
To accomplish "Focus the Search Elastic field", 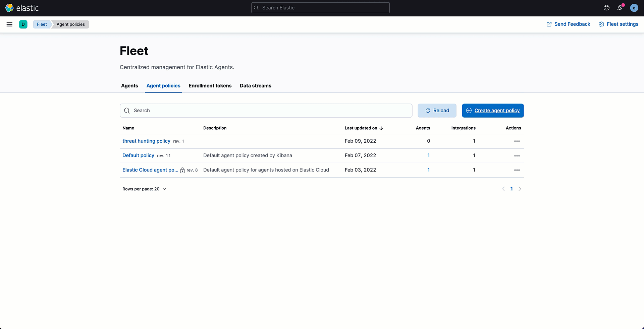I will click(320, 8).
